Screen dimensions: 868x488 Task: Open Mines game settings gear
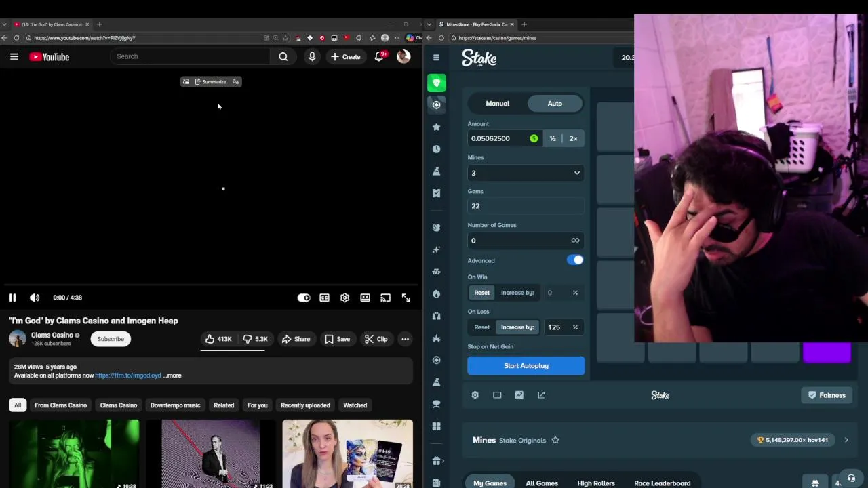pos(475,395)
